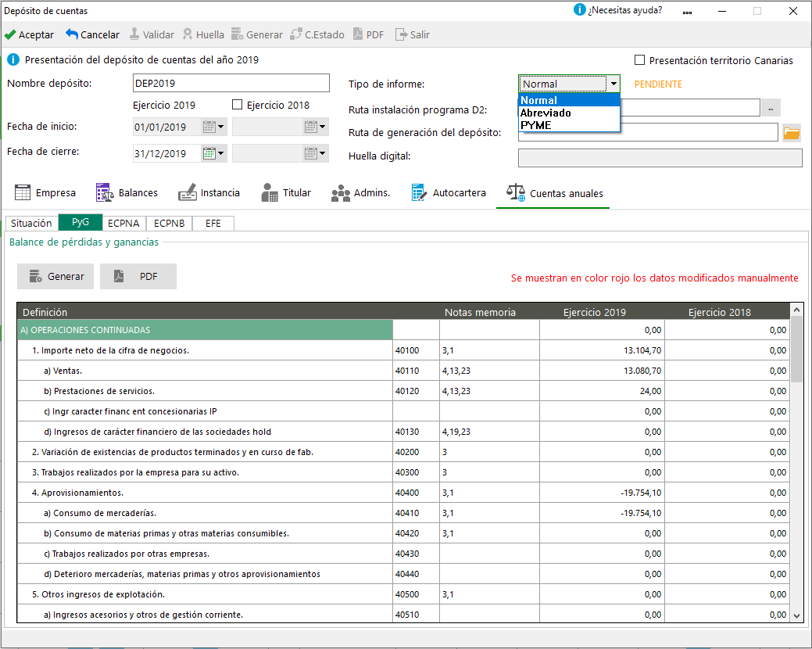Click the Aceptar label in the toolbar

click(36, 34)
